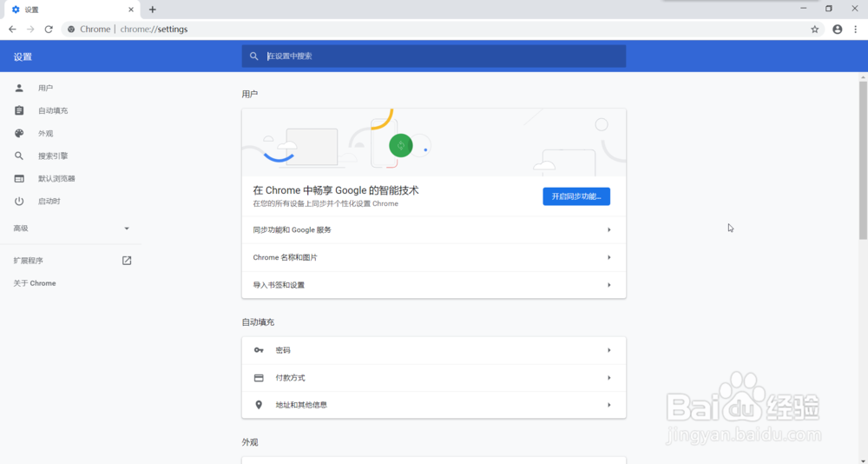This screenshot has width=868, height=464.
Task: Click the power icon beside 启动时 in the sidebar
Action: [x=19, y=202]
